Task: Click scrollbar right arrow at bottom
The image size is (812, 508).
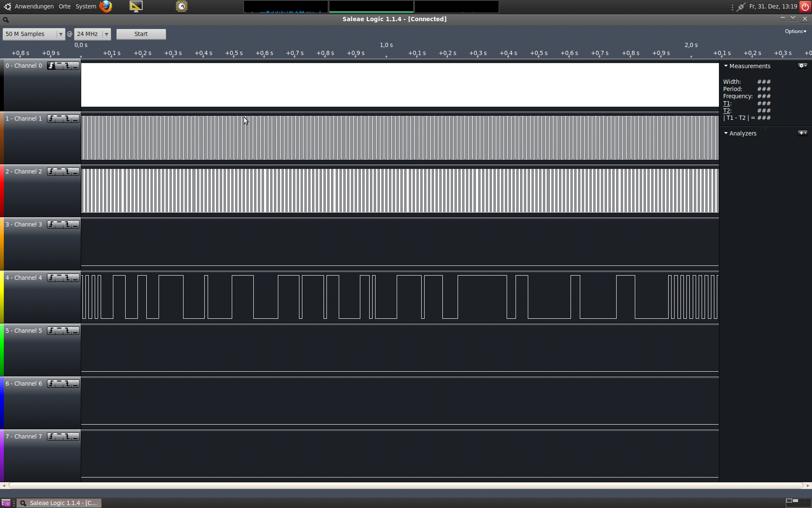Action: [808, 486]
